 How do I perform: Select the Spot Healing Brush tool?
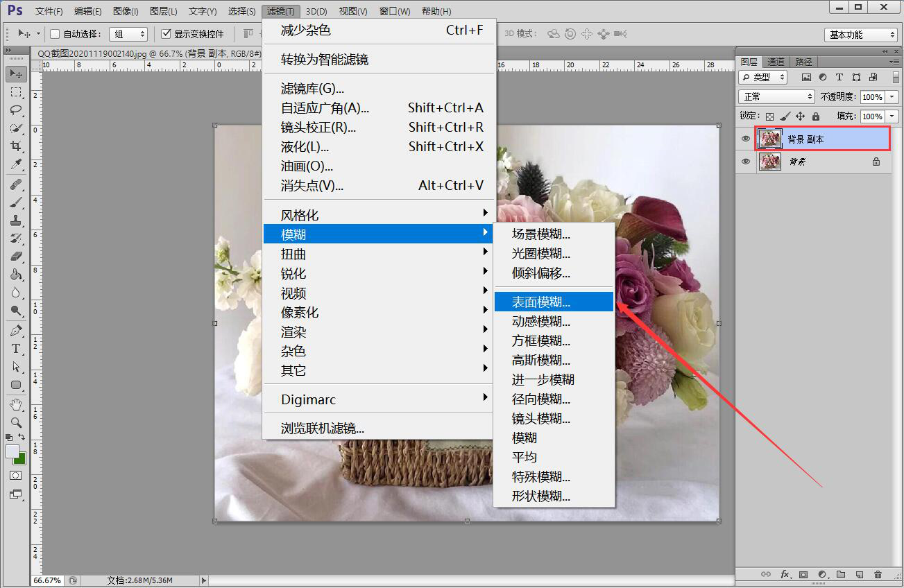click(x=16, y=184)
